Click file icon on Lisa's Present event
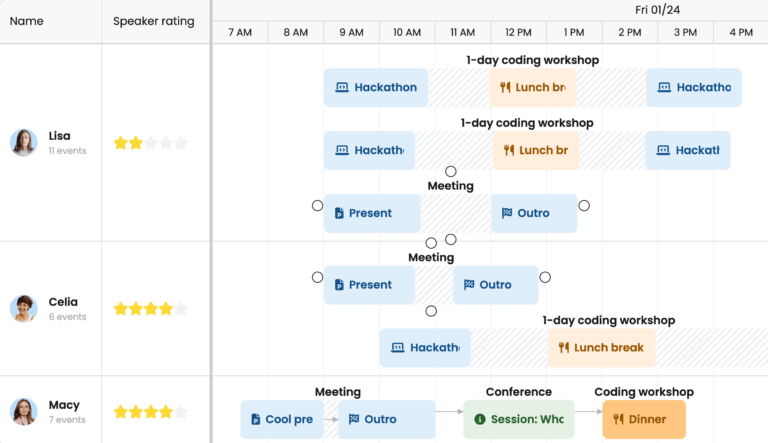The width and height of the screenshot is (768, 443). (339, 213)
